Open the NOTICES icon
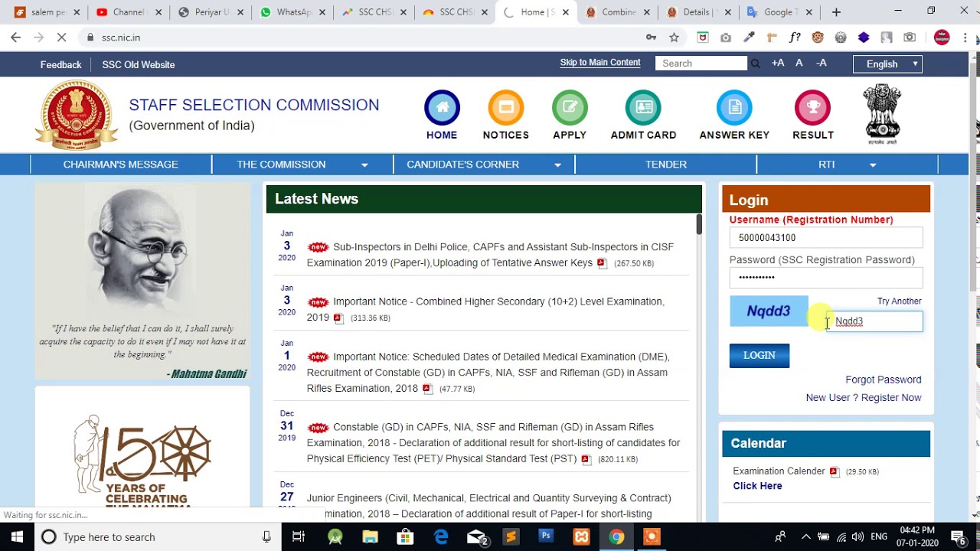 pyautogui.click(x=505, y=108)
